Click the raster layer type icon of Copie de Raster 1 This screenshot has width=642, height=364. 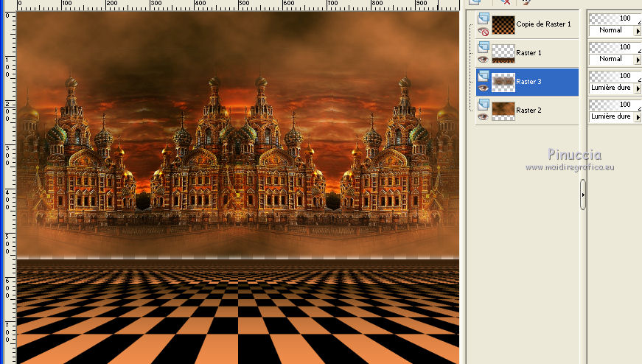tap(484, 18)
